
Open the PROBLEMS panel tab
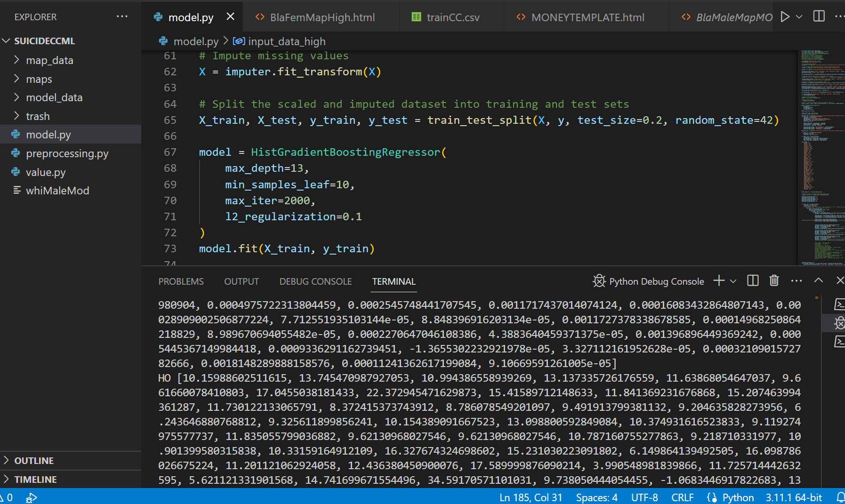coord(181,281)
